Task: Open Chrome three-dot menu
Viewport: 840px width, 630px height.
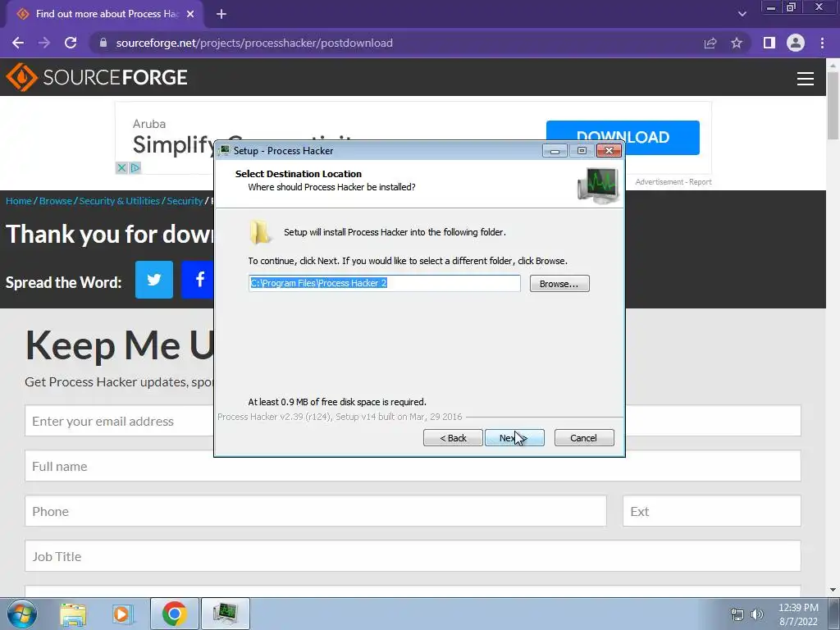Action: pos(822,43)
